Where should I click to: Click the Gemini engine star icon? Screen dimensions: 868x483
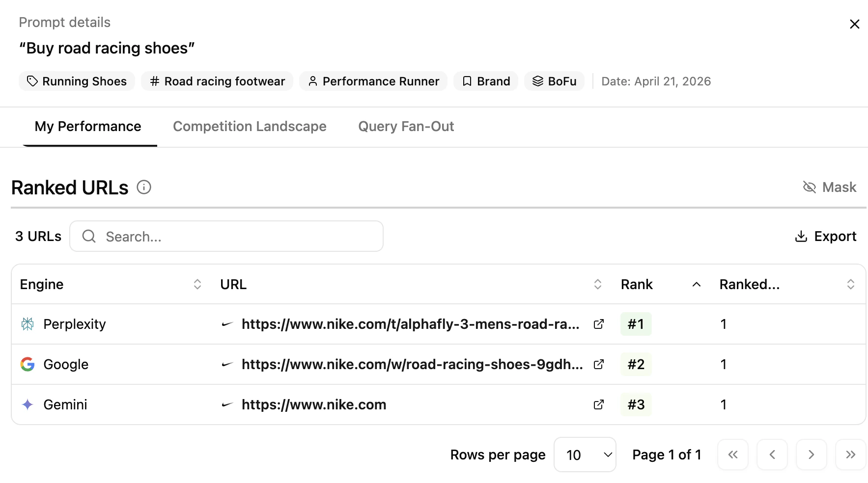tap(28, 404)
